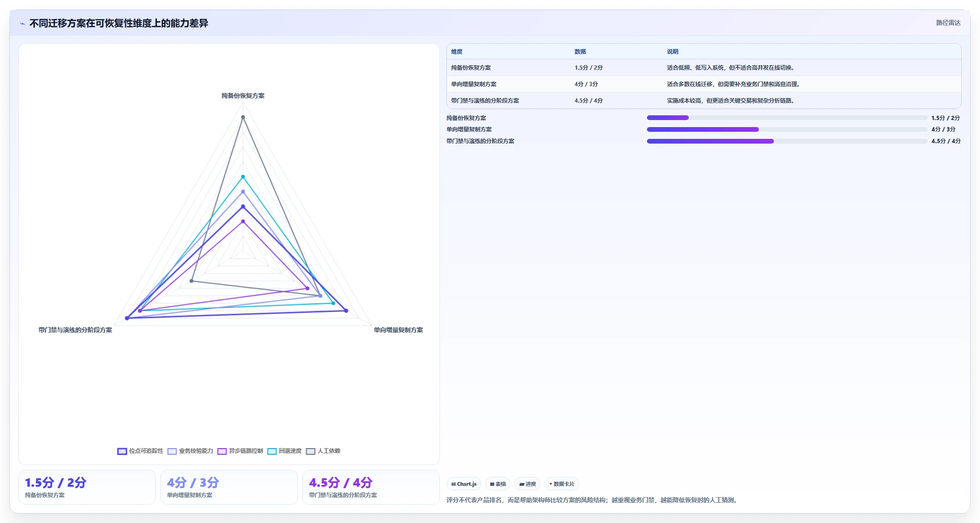The height and width of the screenshot is (523, 980).
Task: Click 4.5分 / 4分 beside the progress bar
Action: [x=946, y=141]
